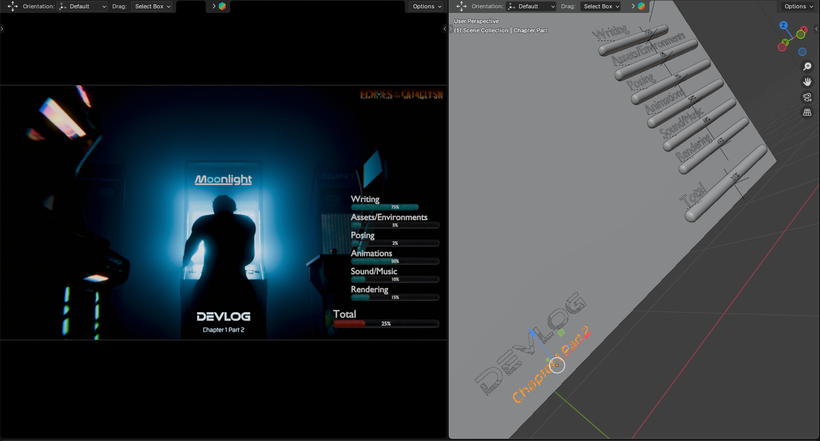Click 'Chapter 1 Part 2' subtitle in rendered viewport
Viewport: 820px width, 441px height.
pyautogui.click(x=223, y=330)
